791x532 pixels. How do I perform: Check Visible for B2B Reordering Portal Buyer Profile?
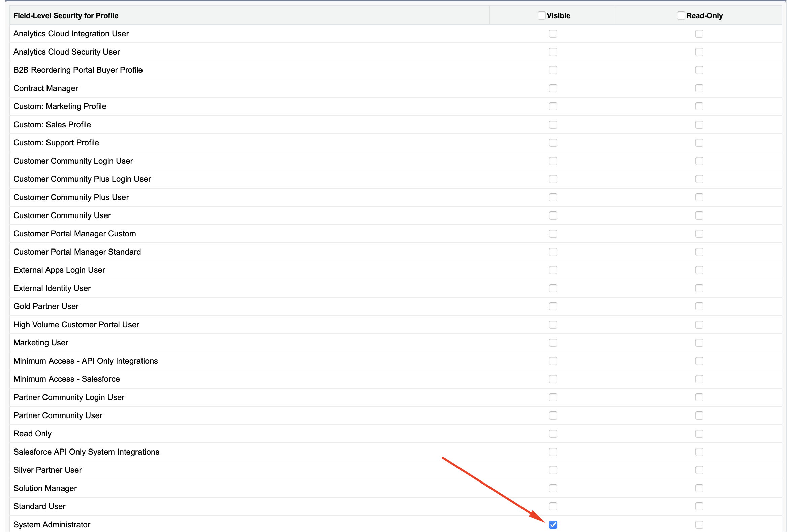[x=553, y=70]
